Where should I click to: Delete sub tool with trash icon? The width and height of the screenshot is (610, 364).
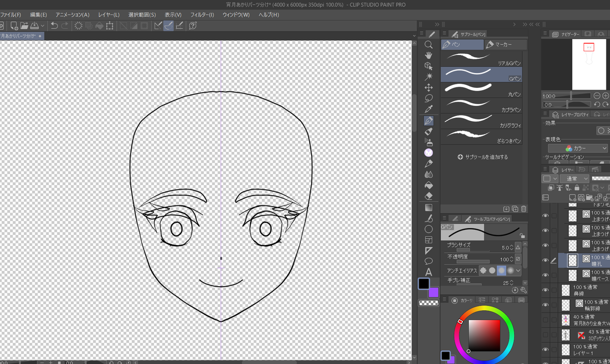point(524,209)
